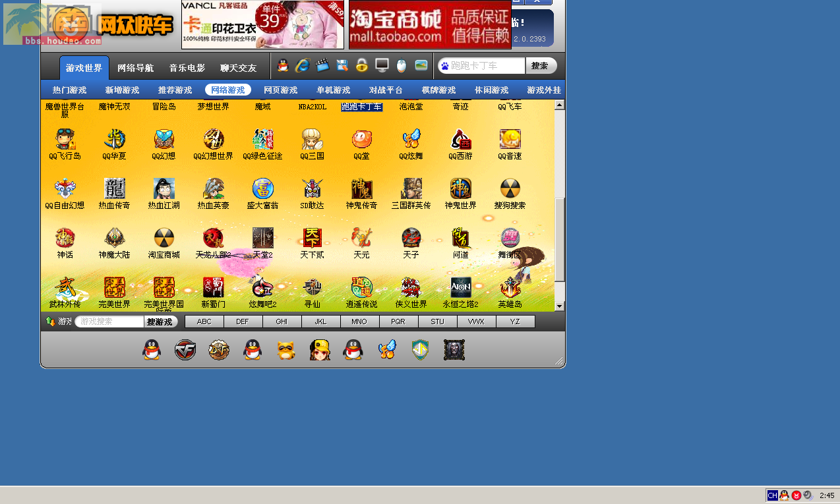
Task: Click the floppy disk save toolbar icon
Action: click(342, 66)
